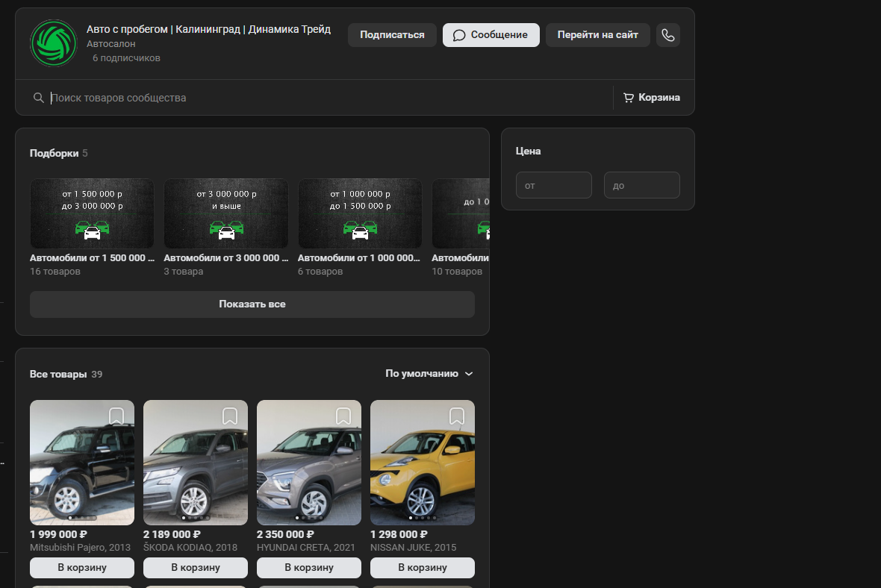Bookmark the Mitsubishi Pajero listing
Image resolution: width=881 pixels, height=588 pixels.
click(x=116, y=416)
